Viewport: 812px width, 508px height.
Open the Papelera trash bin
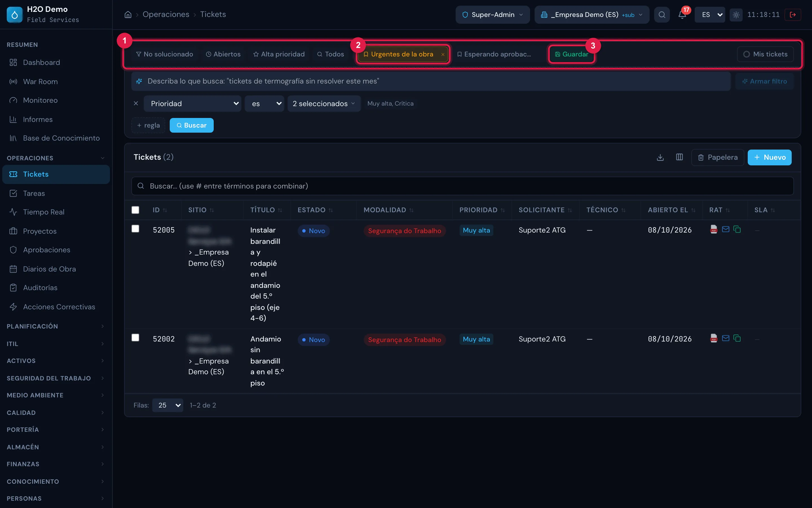point(717,157)
